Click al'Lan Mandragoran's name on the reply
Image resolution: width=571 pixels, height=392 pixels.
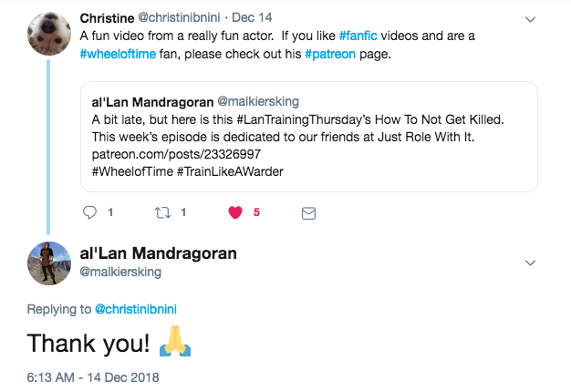tap(159, 253)
